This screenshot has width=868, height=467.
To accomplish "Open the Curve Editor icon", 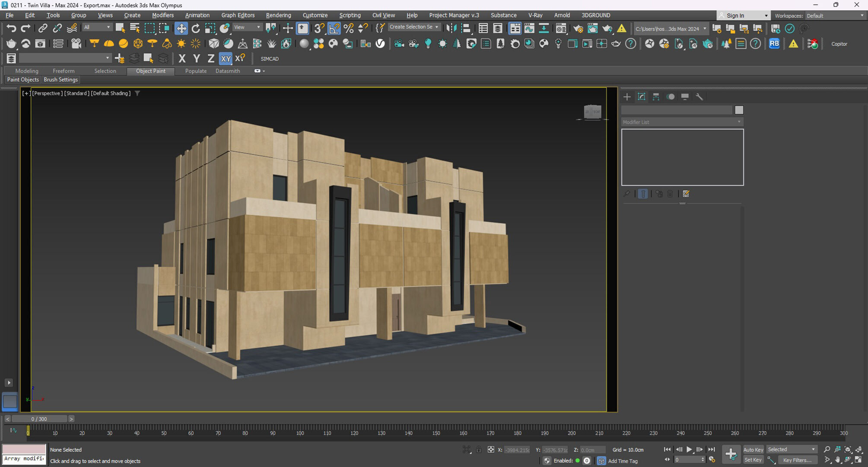I will click(529, 29).
